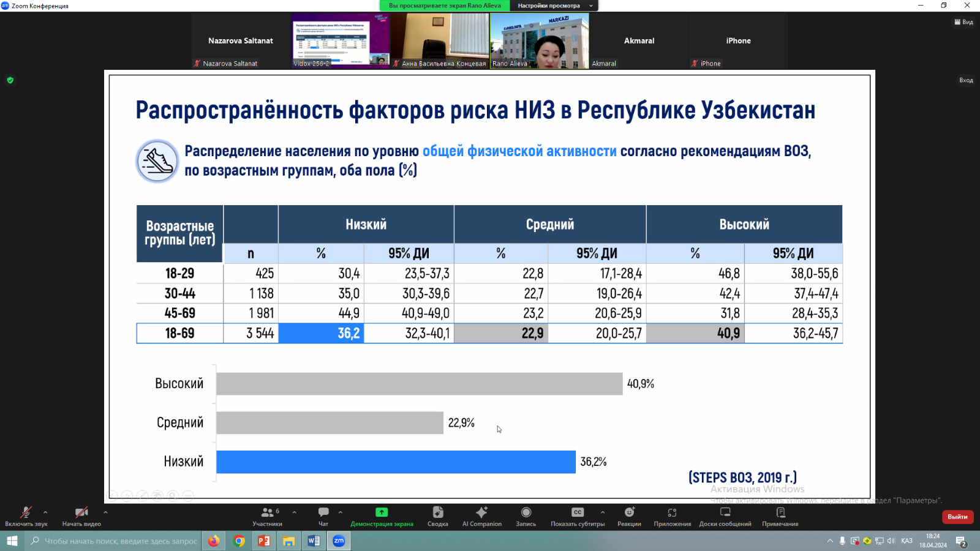Launch the AI Companion
Viewport: 980px width, 551px height.
click(481, 513)
